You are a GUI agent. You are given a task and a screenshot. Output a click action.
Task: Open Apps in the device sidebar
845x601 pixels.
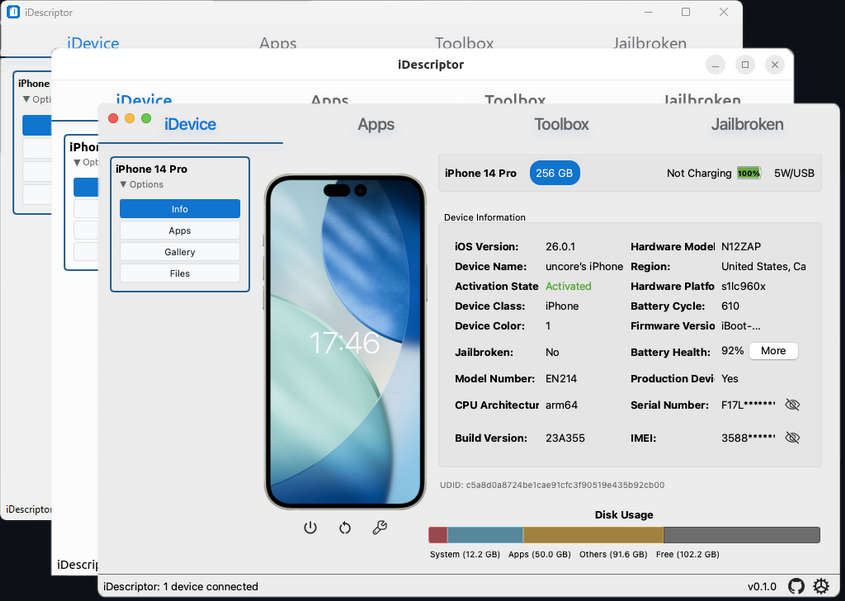[x=179, y=230]
